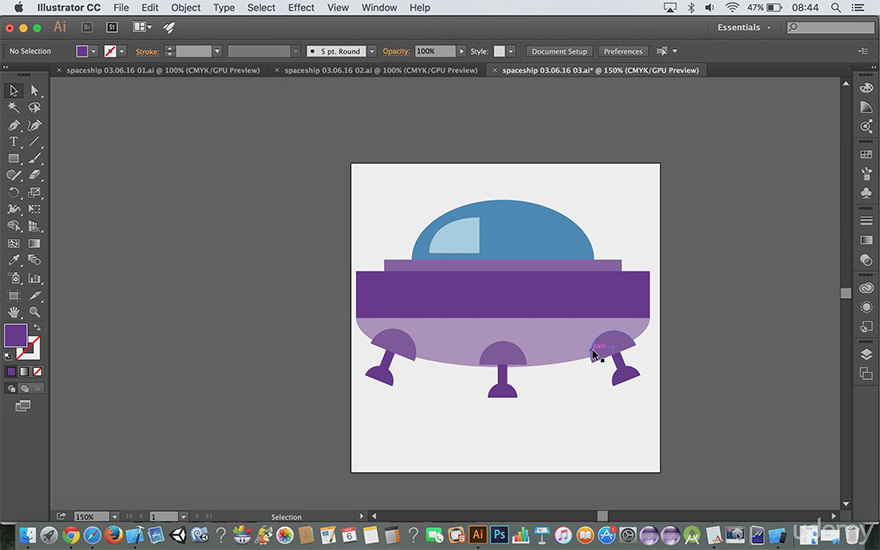This screenshot has height=550, width=880.
Task: Open the Stroke panel icon
Action: (x=866, y=221)
